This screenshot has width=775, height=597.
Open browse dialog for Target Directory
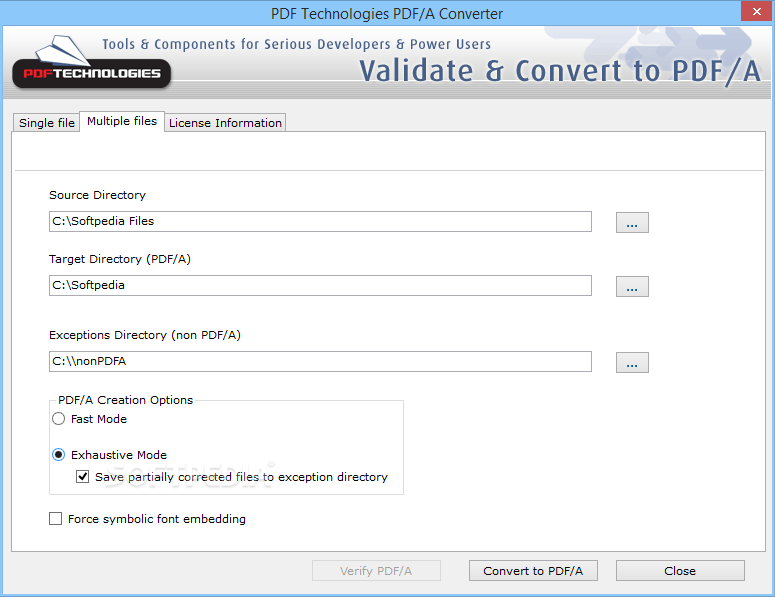pos(631,287)
